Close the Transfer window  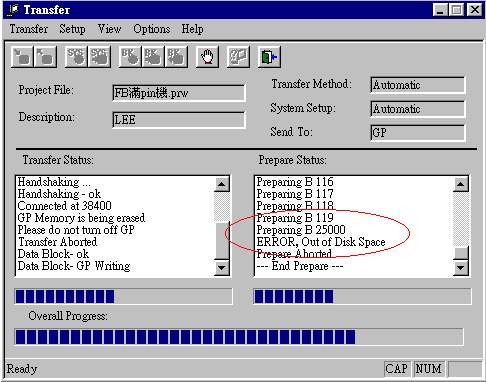click(475, 10)
